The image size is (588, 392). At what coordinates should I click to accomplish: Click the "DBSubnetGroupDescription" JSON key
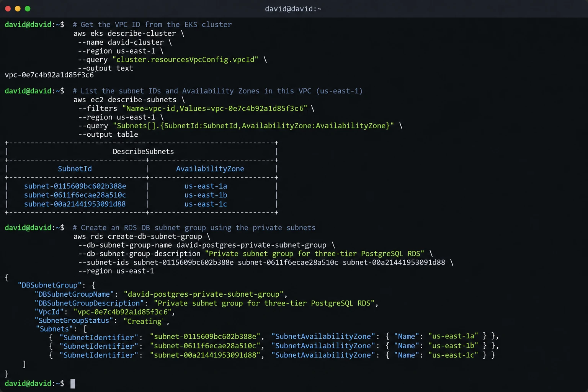click(89, 303)
